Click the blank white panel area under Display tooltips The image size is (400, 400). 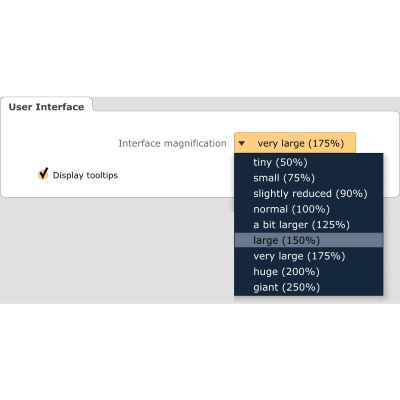[x=117, y=189]
